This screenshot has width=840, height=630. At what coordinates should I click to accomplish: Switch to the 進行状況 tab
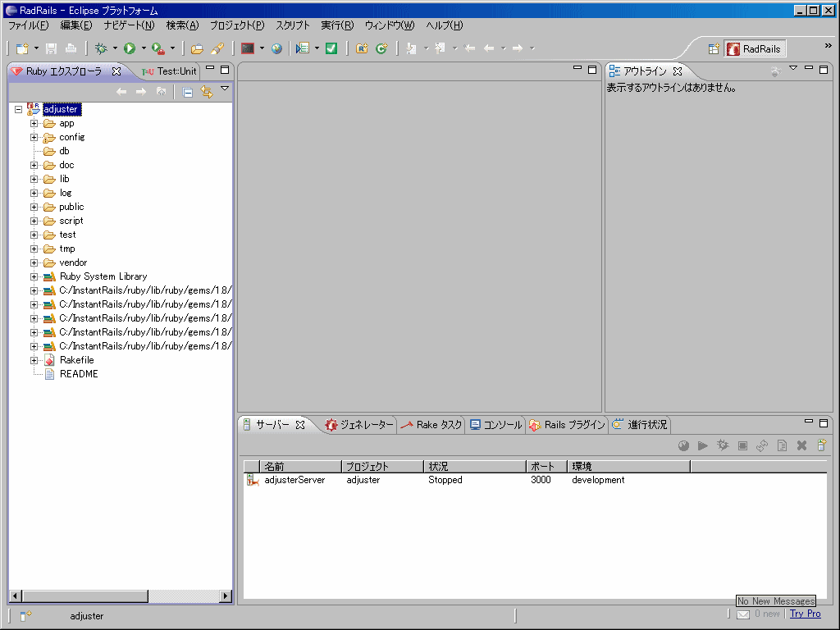640,425
